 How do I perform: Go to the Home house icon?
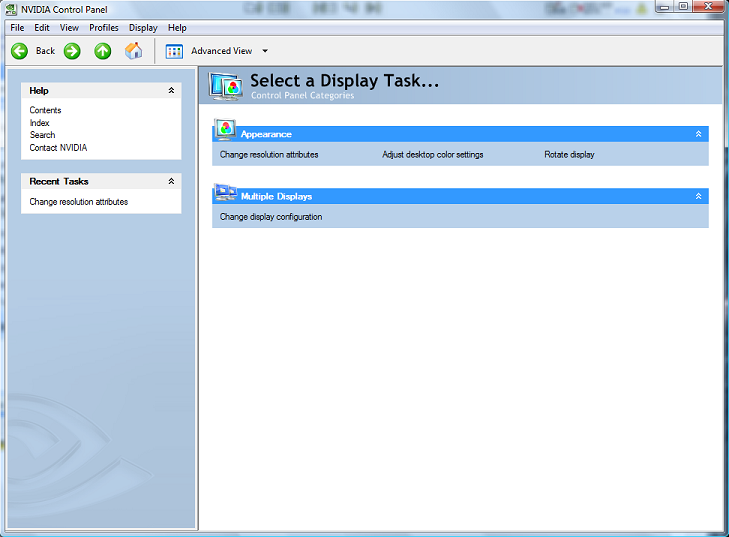click(133, 51)
